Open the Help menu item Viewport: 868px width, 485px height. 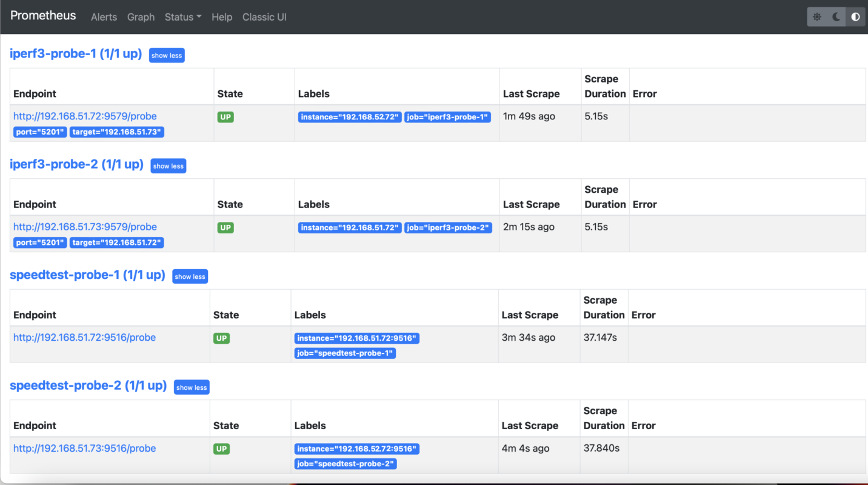222,17
